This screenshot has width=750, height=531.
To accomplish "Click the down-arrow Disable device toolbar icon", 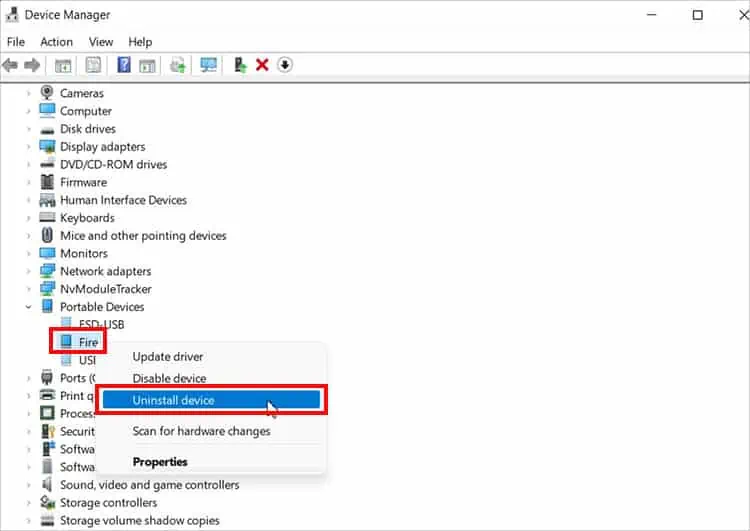I will click(285, 65).
